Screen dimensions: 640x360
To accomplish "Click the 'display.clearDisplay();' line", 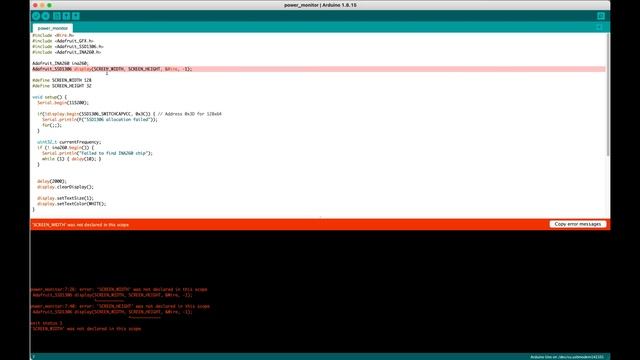I will 65,187.
